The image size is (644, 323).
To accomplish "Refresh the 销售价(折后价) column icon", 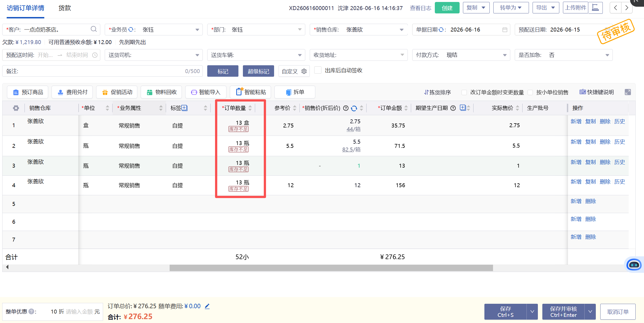I will click(354, 108).
